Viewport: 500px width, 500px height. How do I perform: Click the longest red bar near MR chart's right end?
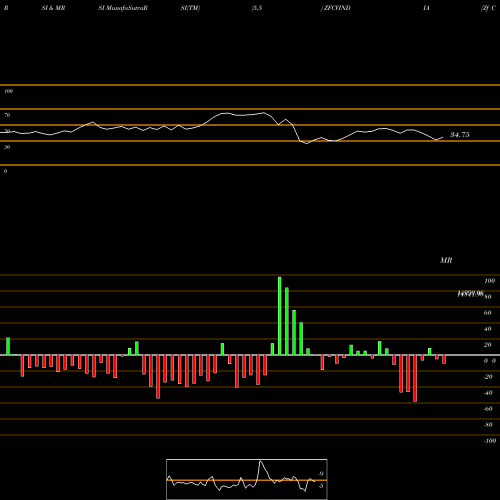pyautogui.click(x=415, y=378)
